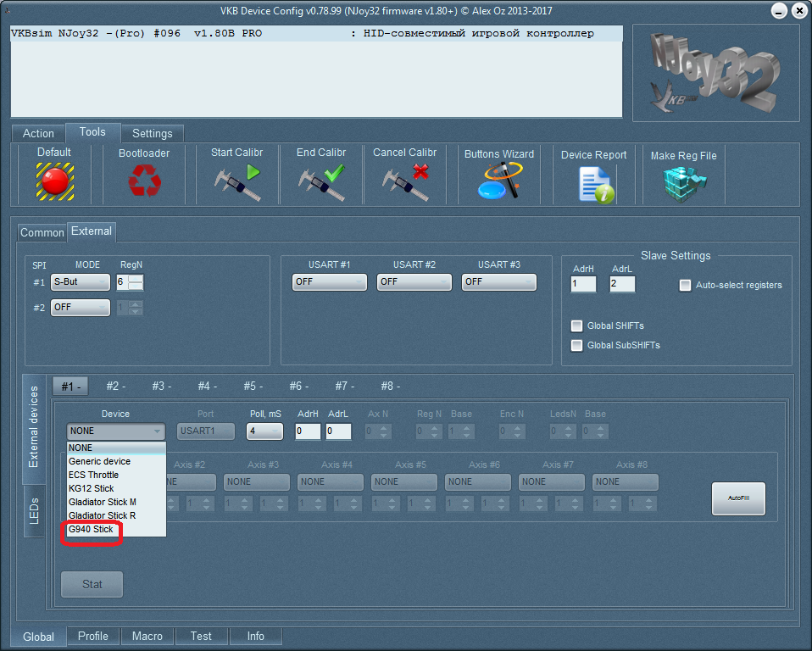Image resolution: width=812 pixels, height=651 pixels.
Task: Switch to external device tab #3
Action: [162, 387]
